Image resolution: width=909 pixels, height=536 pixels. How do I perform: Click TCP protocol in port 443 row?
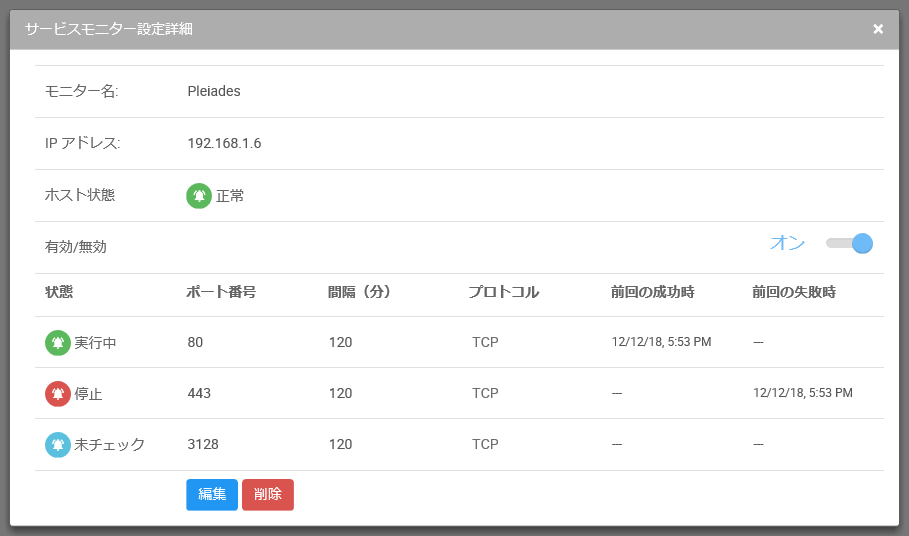pyautogui.click(x=485, y=393)
